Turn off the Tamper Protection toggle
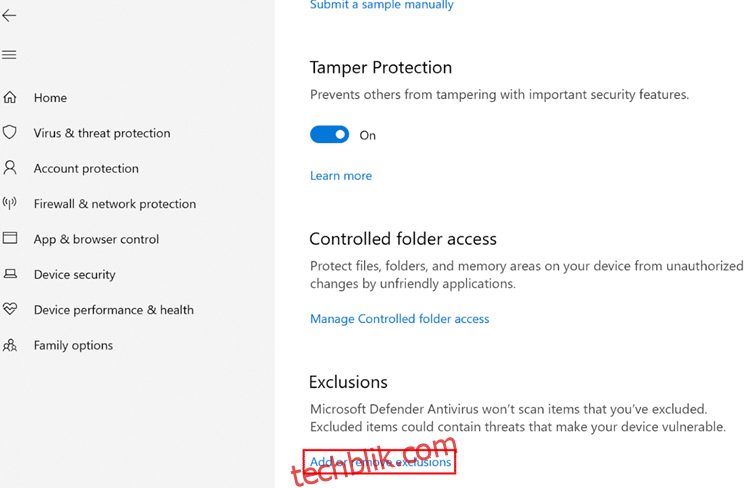The width and height of the screenshot is (748, 488). click(x=329, y=135)
